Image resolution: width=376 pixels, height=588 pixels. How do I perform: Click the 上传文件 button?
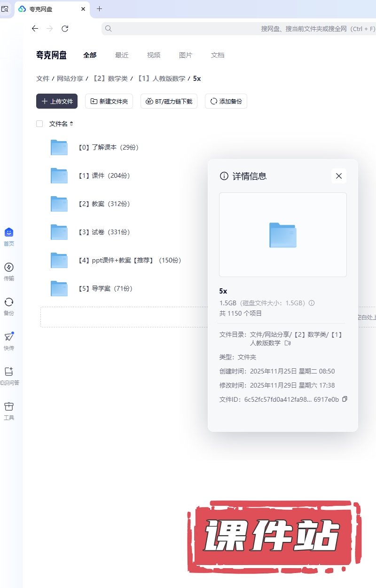tap(57, 101)
